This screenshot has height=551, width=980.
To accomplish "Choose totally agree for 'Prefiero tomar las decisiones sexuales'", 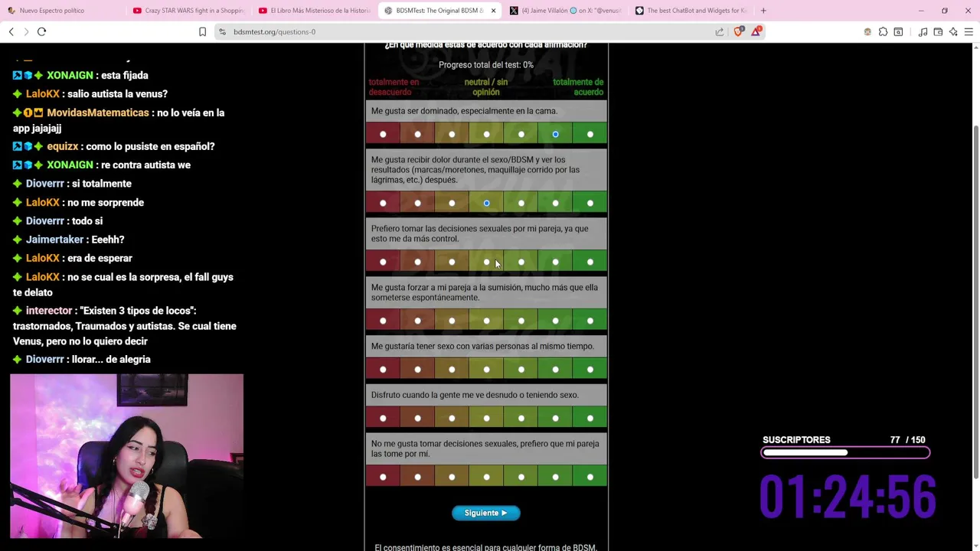I will coord(590,262).
